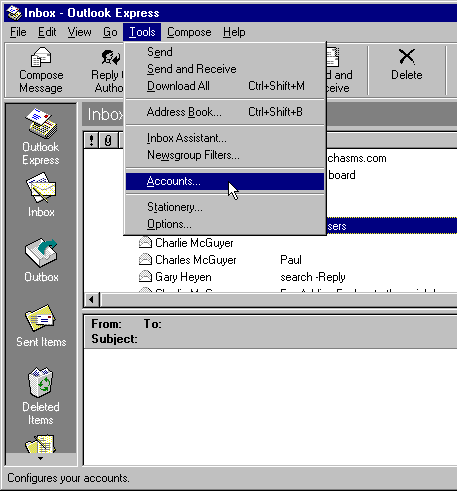The height and width of the screenshot is (491, 457).
Task: Click inside the empty message preview body
Action: click(x=270, y=407)
